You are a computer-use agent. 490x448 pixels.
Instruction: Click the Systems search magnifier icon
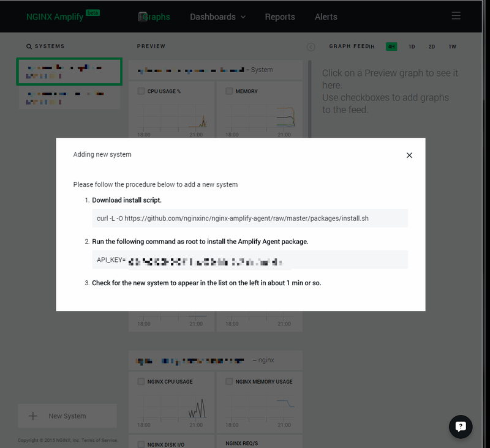pyautogui.click(x=29, y=47)
